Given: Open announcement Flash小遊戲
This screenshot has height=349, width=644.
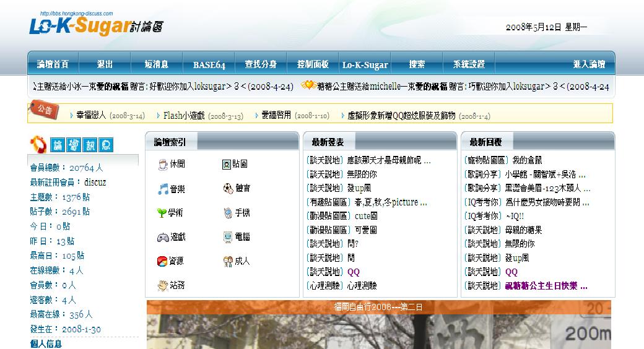Looking at the screenshot, I should point(183,115).
